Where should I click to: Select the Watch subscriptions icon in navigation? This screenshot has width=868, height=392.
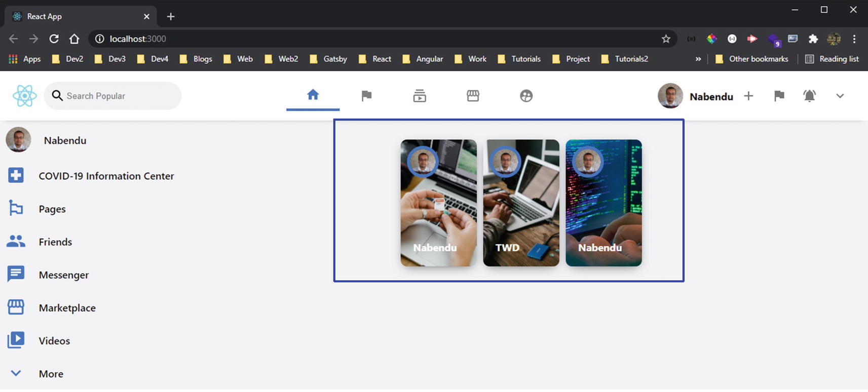(420, 96)
